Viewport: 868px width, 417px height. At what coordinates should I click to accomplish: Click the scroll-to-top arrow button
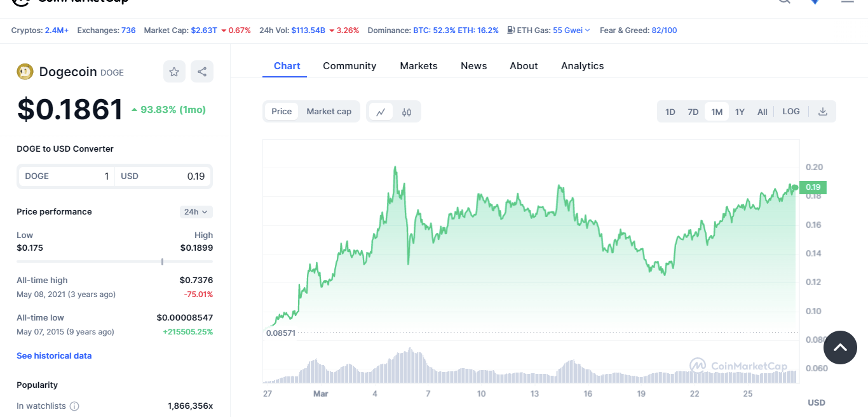point(840,347)
